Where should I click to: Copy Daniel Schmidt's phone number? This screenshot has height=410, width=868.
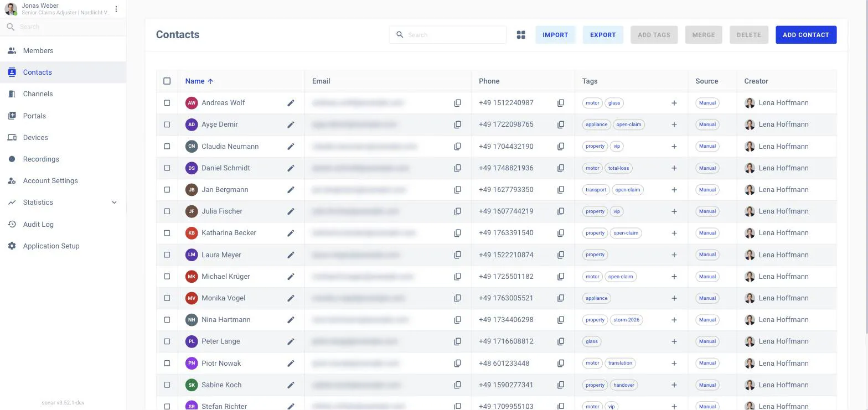pyautogui.click(x=561, y=168)
